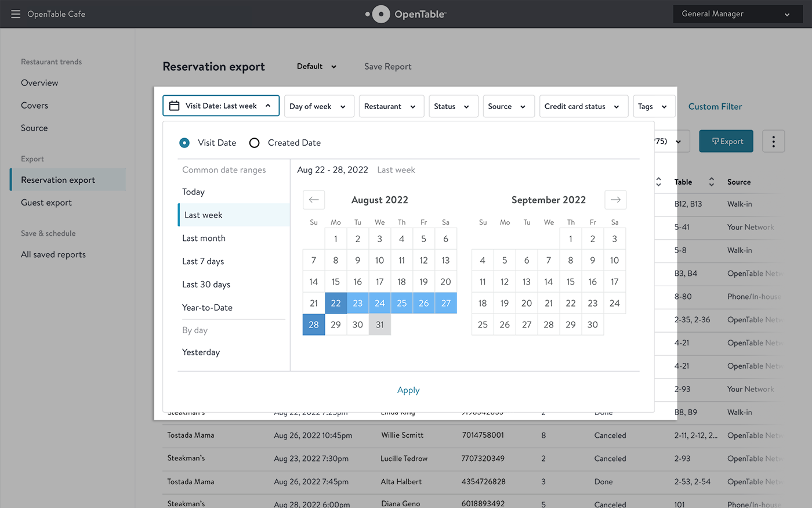The image size is (812, 508).
Task: Open Source under Restaurant trends
Action: (x=34, y=128)
